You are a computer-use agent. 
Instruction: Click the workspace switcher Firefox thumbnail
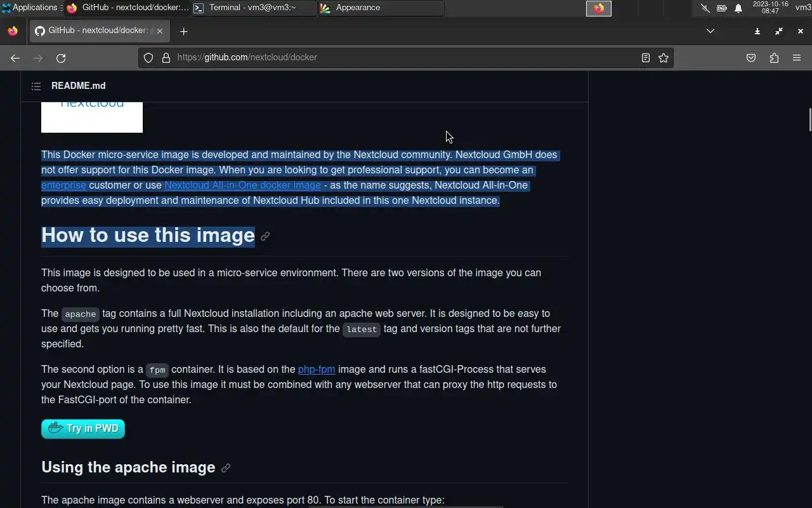pos(599,8)
